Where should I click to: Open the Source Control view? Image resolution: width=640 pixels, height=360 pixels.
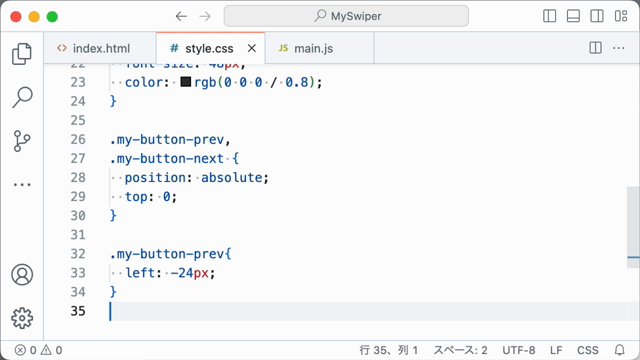(22, 141)
